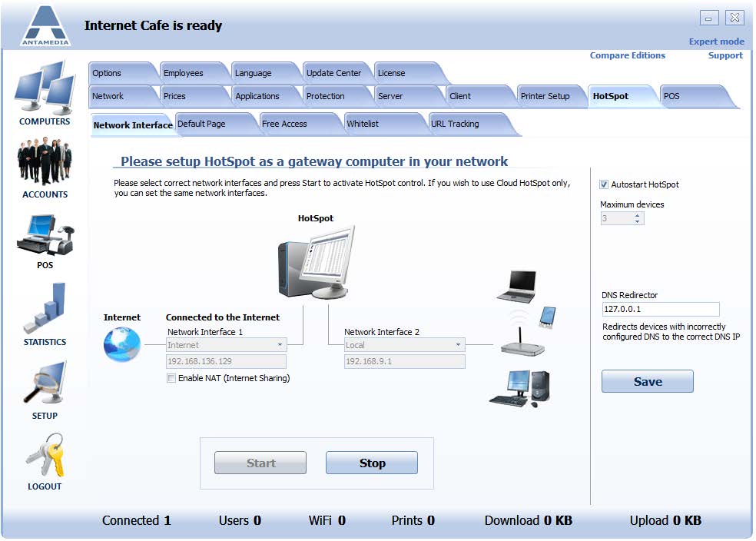The width and height of the screenshot is (756, 541).
Task: Open the Applications tab
Action: (x=264, y=96)
